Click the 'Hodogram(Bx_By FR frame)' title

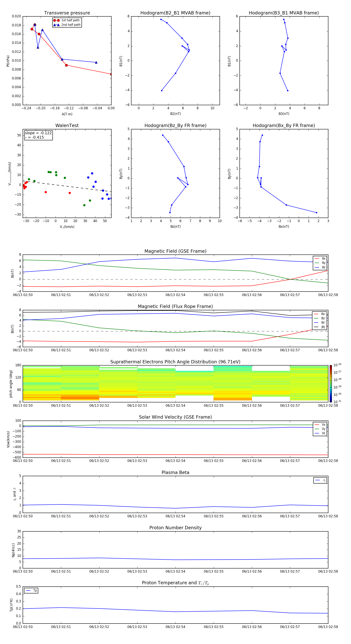[x=284, y=125]
